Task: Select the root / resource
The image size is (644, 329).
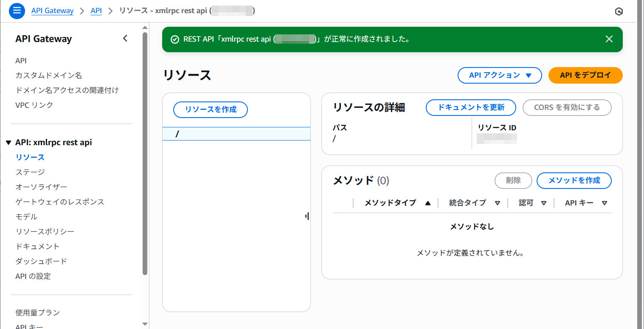Action: click(x=177, y=134)
